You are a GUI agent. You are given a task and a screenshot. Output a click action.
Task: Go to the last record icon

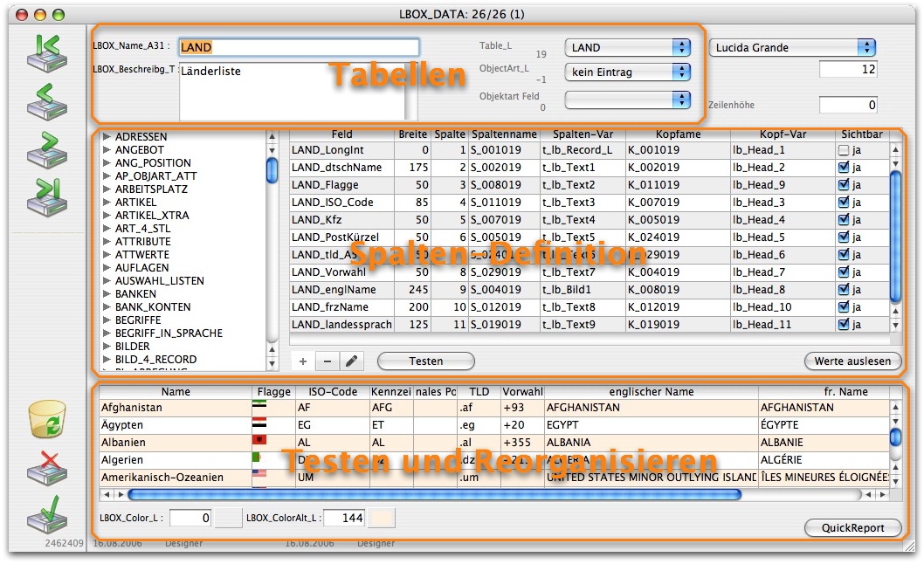(x=47, y=197)
